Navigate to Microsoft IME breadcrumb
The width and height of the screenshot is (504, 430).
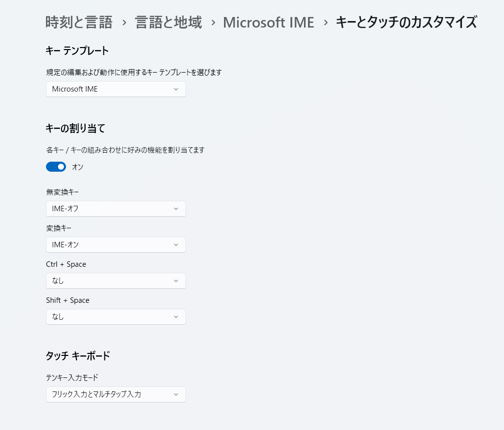coord(268,23)
